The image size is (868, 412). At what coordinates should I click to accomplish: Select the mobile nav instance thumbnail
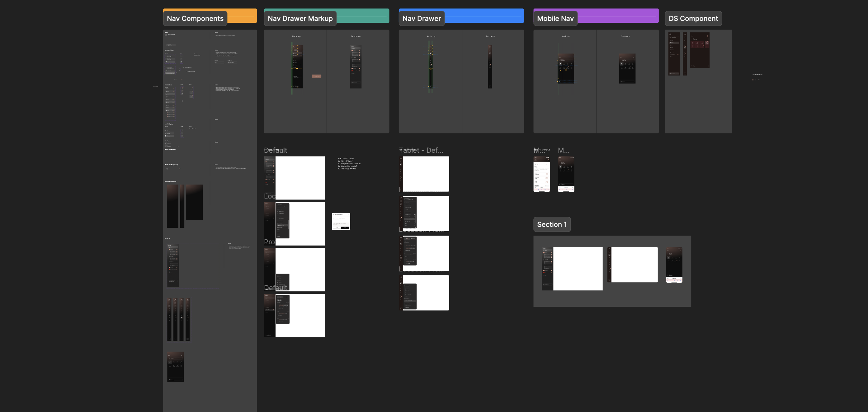pos(627,69)
